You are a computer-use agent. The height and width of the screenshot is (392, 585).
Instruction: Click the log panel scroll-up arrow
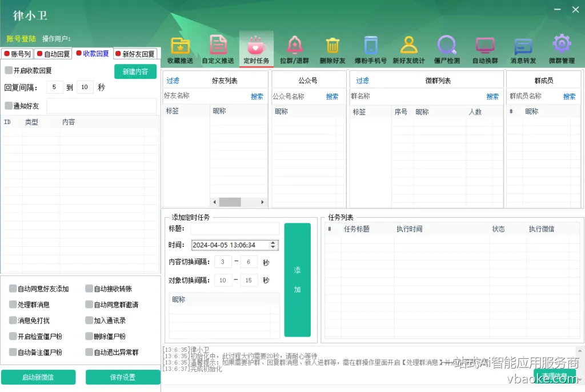coord(580,351)
